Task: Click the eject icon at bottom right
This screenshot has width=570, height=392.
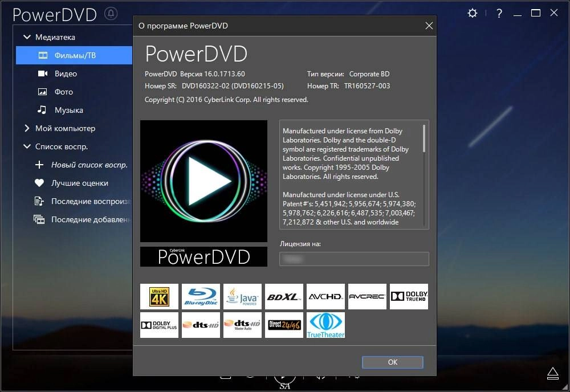Action: [x=553, y=373]
